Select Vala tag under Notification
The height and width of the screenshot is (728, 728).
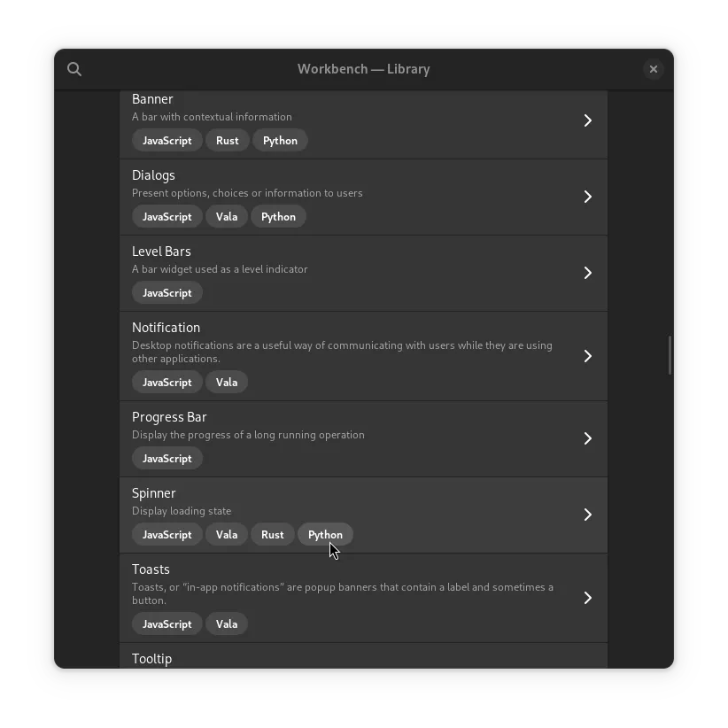(227, 383)
